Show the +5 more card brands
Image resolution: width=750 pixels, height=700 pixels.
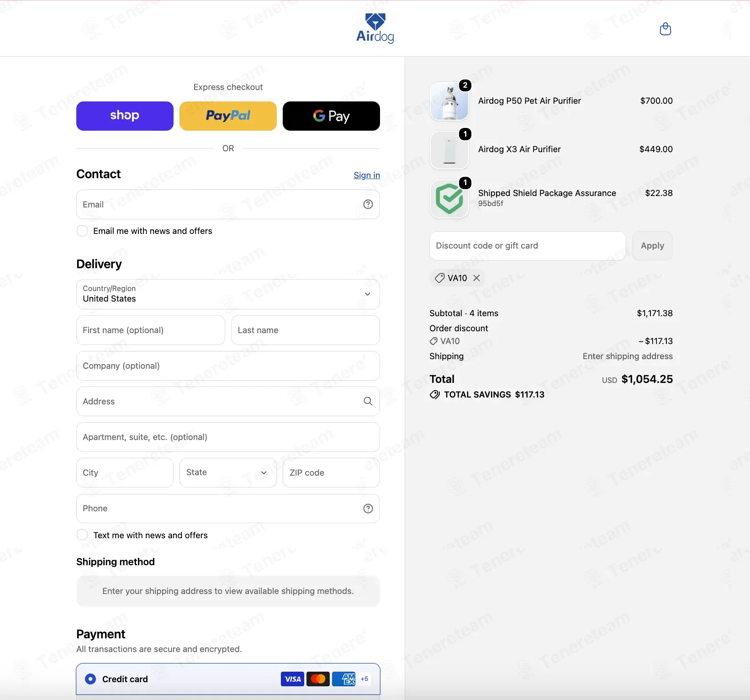pyautogui.click(x=364, y=679)
